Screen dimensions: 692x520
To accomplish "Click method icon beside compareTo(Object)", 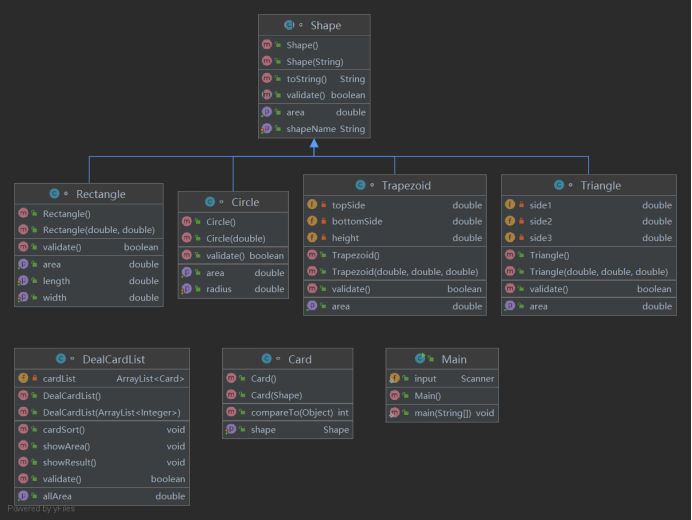I will tap(231, 412).
